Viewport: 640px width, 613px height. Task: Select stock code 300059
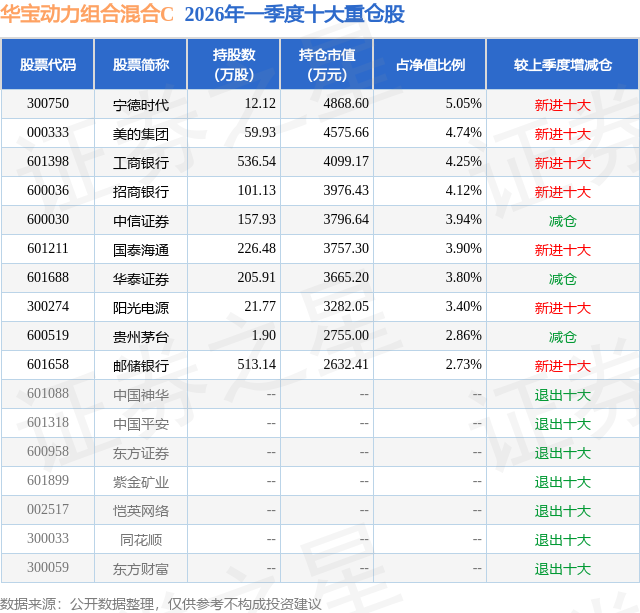coord(48,567)
